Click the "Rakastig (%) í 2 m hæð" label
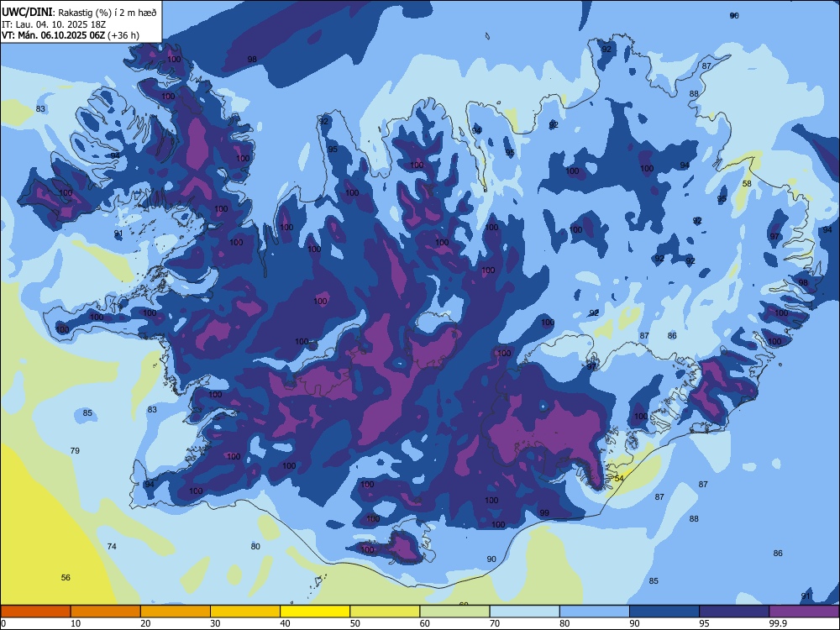The height and width of the screenshot is (630, 840). 108,13
